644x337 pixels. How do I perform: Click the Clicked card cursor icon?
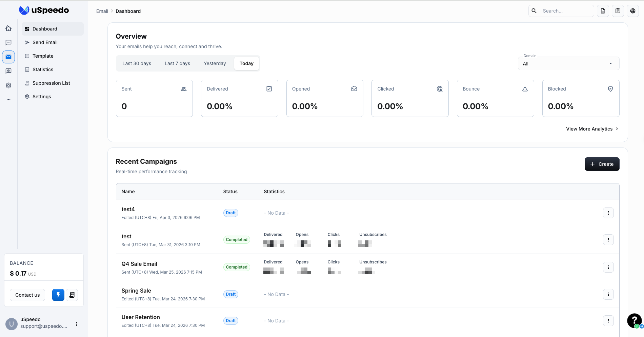[x=440, y=89]
